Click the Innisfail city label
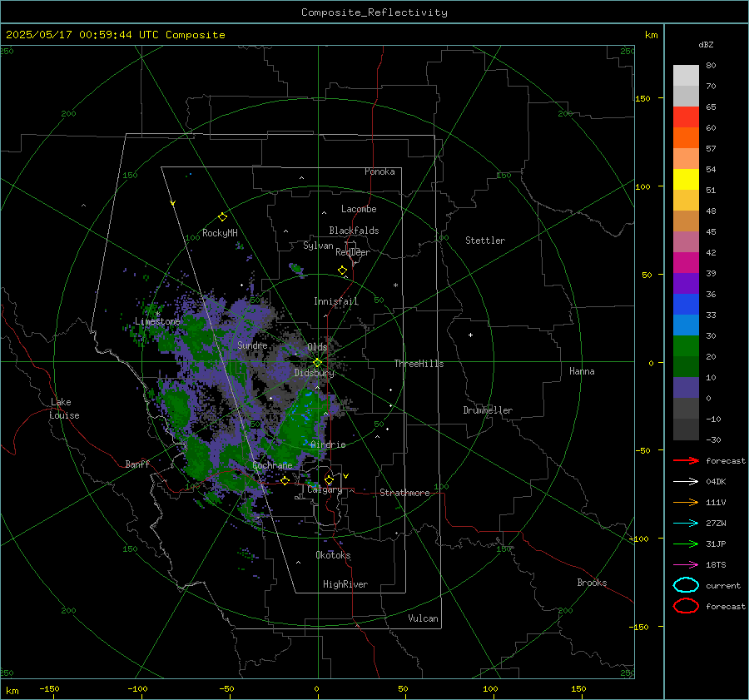Image resolution: width=749 pixels, height=700 pixels. pyautogui.click(x=336, y=301)
